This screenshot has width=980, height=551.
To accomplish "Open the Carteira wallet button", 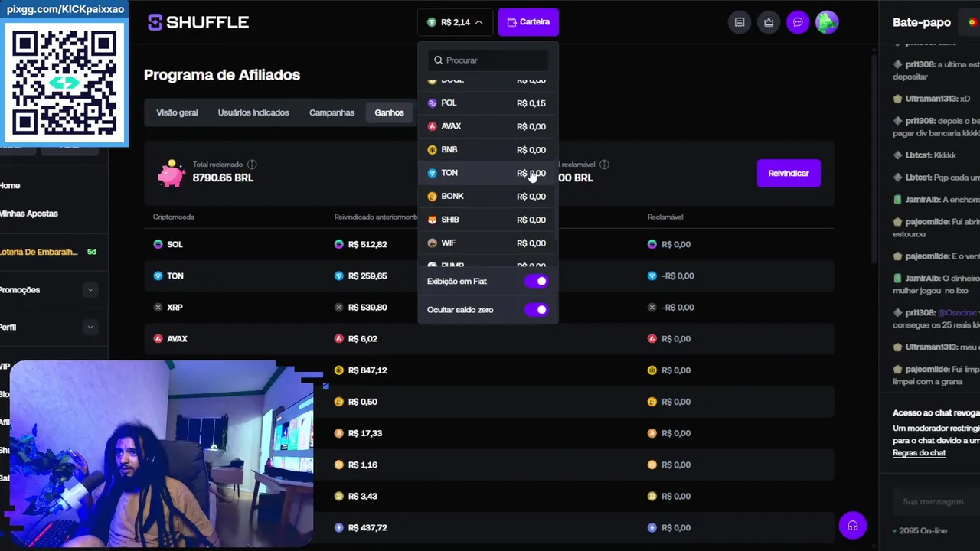I will coord(528,22).
